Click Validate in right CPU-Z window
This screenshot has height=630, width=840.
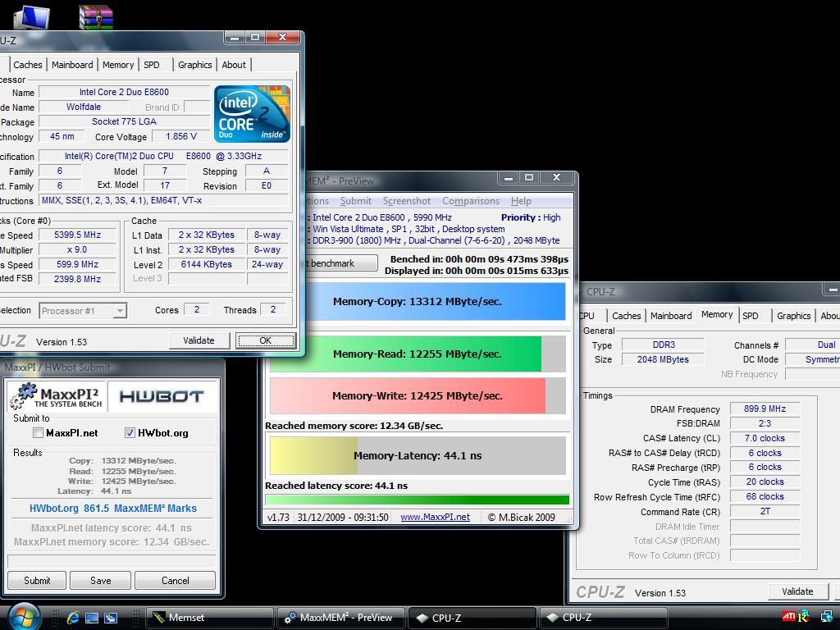[797, 591]
